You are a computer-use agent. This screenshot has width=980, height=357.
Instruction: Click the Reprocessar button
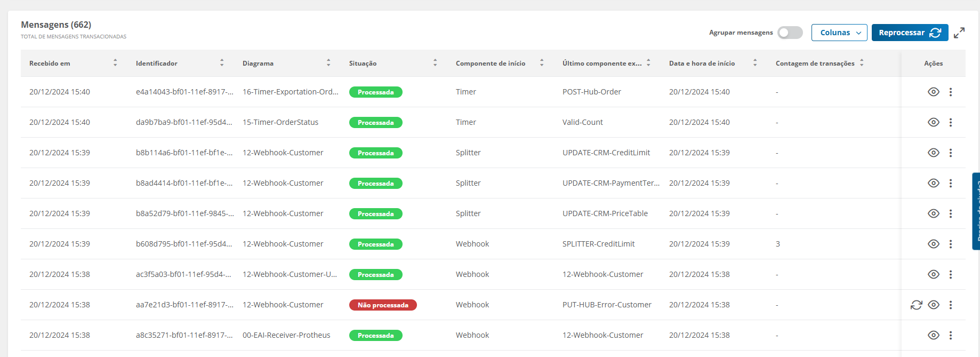(910, 33)
